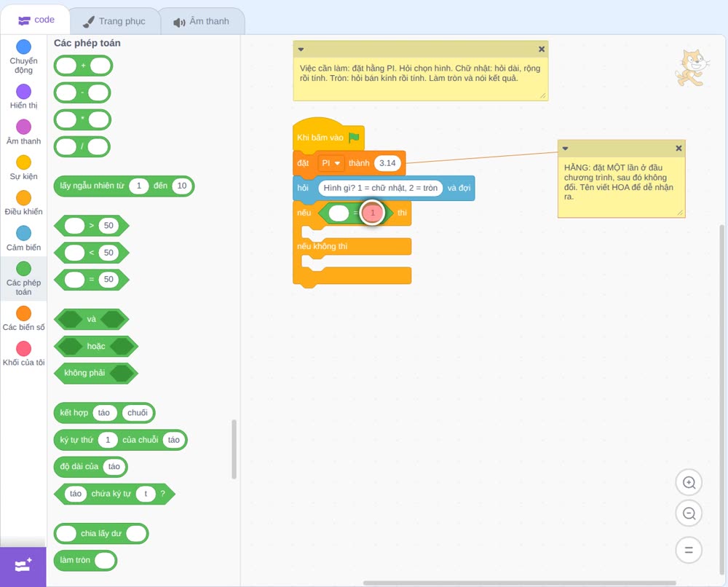Select the Hiển thị category circle
Screen dimensions: 728x587
pos(24,92)
